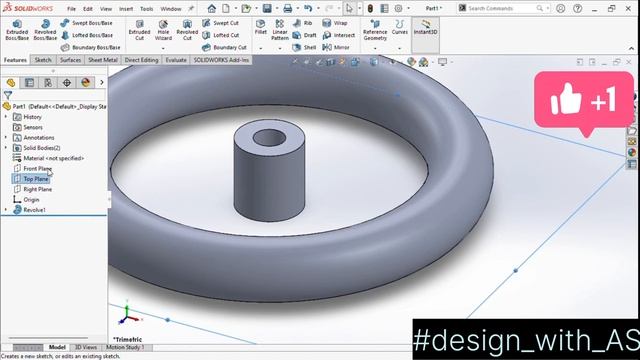Open the Window menu

(171, 9)
